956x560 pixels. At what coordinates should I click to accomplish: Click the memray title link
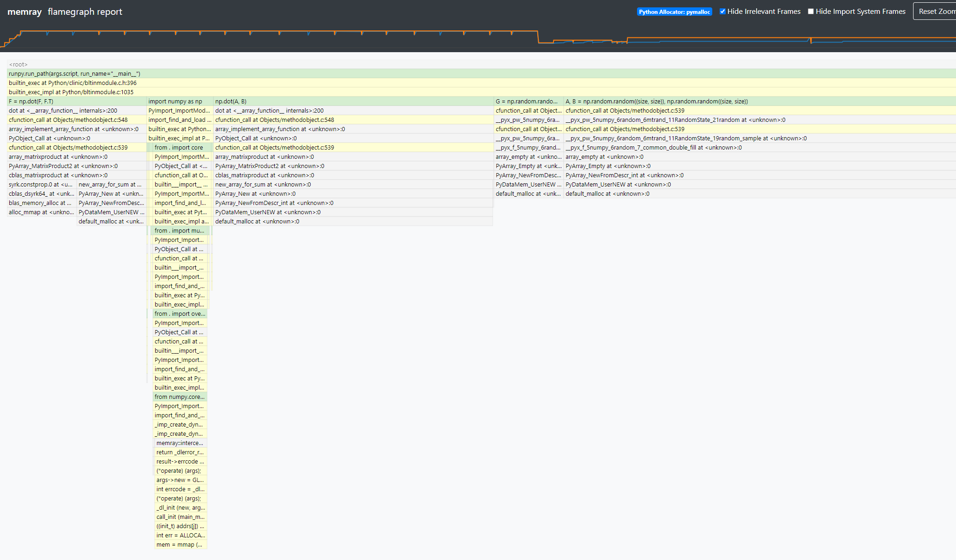24,12
